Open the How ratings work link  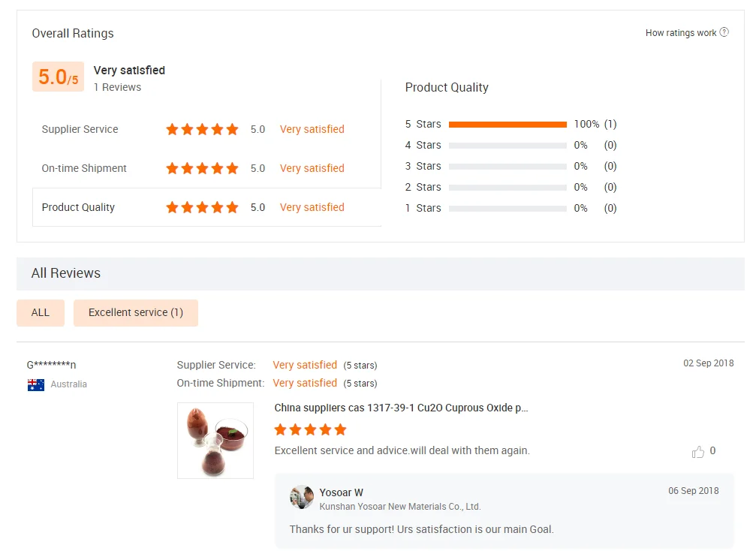[x=681, y=33]
